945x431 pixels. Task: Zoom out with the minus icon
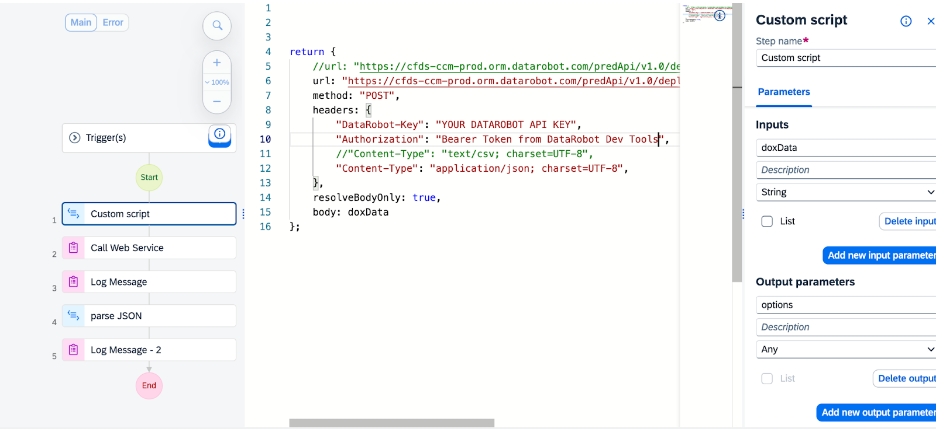[x=217, y=101]
